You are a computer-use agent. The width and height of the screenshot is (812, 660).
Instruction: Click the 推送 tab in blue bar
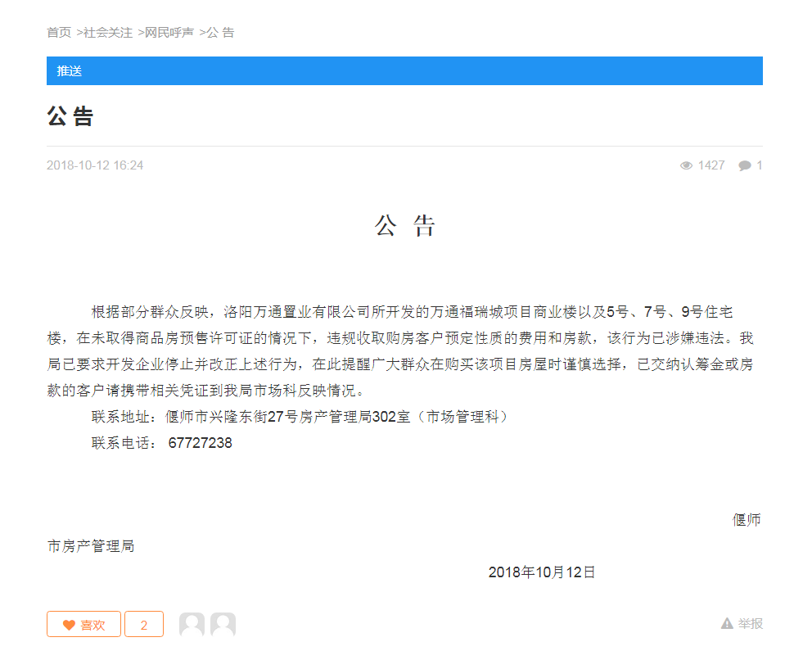pos(70,71)
